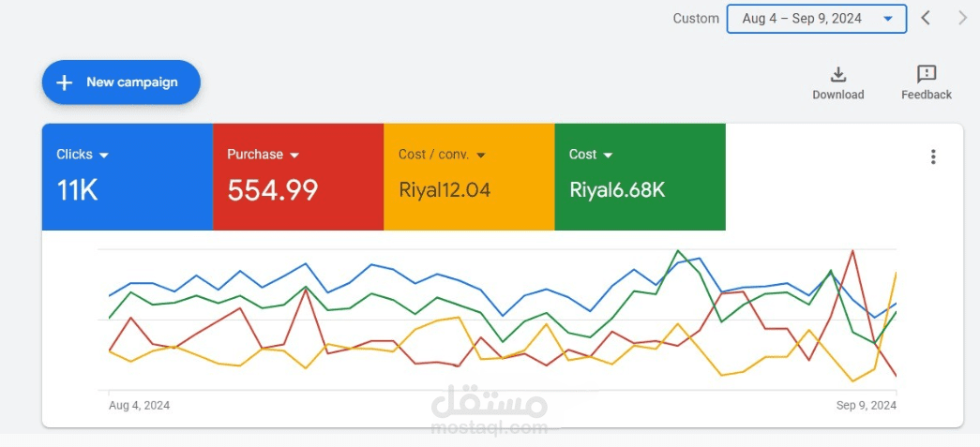Click the Custom date label
980x447 pixels.
tap(696, 19)
